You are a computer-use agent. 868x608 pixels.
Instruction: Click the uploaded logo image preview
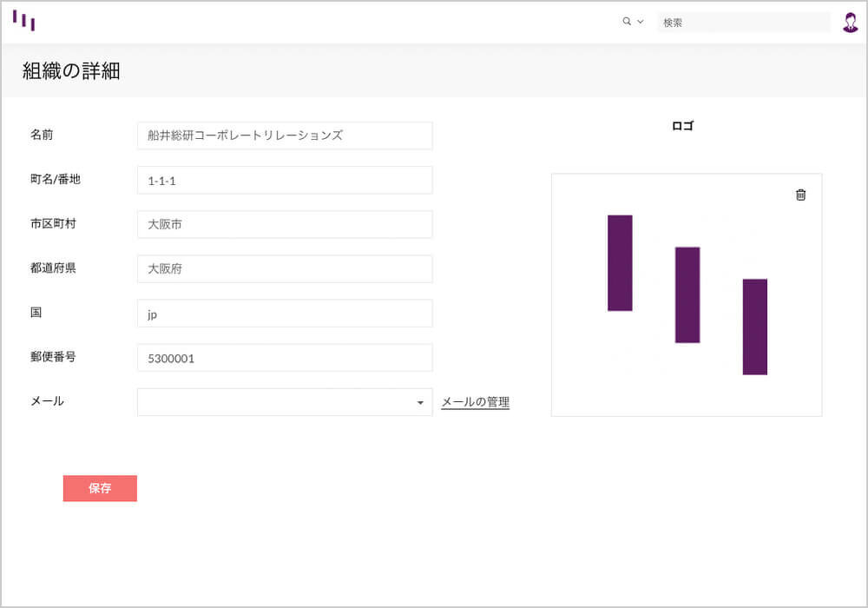point(687,295)
